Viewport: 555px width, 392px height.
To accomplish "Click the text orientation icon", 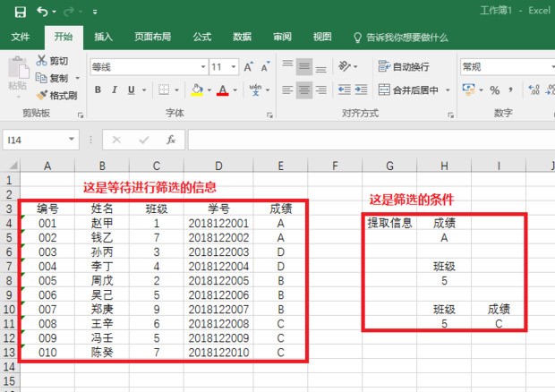I will [x=345, y=66].
